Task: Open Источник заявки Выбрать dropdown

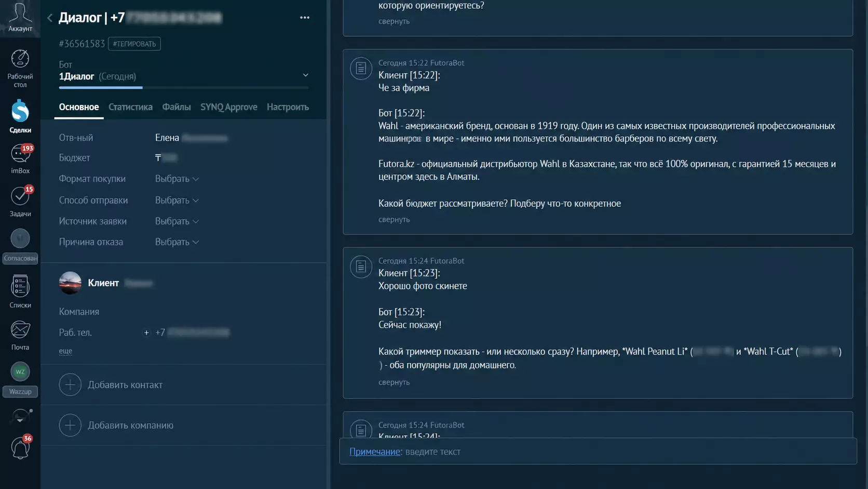Action: pos(177,221)
